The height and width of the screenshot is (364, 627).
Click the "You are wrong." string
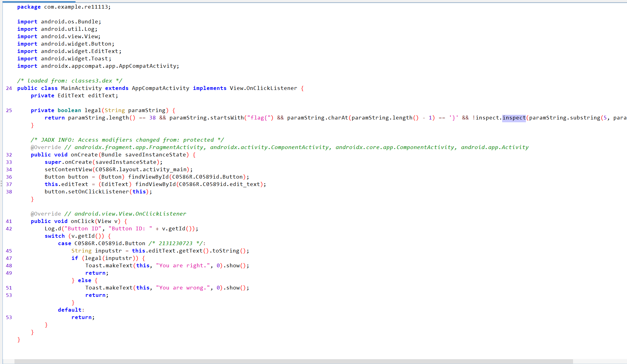pyautogui.click(x=183, y=288)
